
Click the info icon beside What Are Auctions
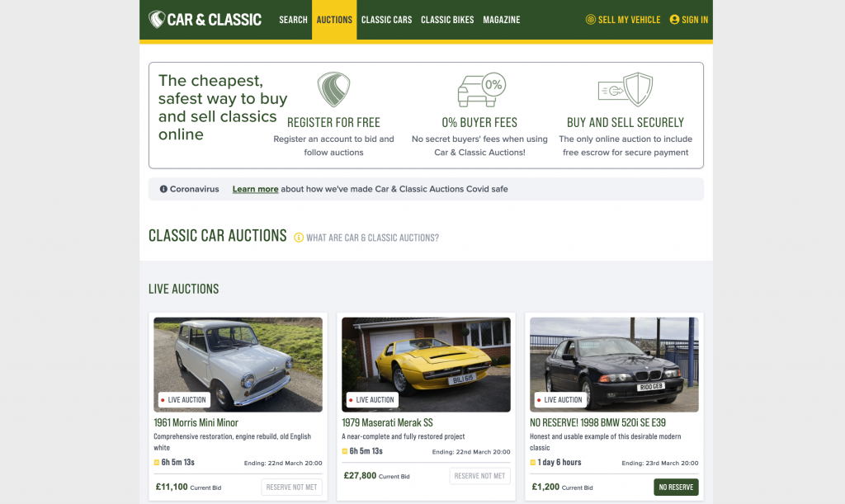coord(299,238)
